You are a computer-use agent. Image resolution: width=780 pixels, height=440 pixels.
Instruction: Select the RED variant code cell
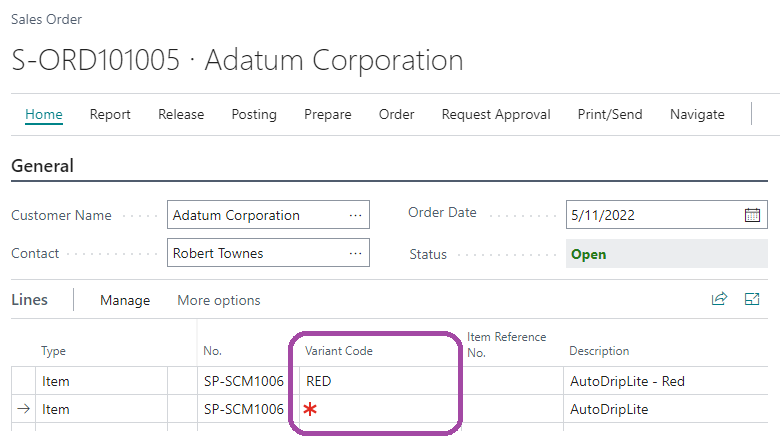(375, 381)
